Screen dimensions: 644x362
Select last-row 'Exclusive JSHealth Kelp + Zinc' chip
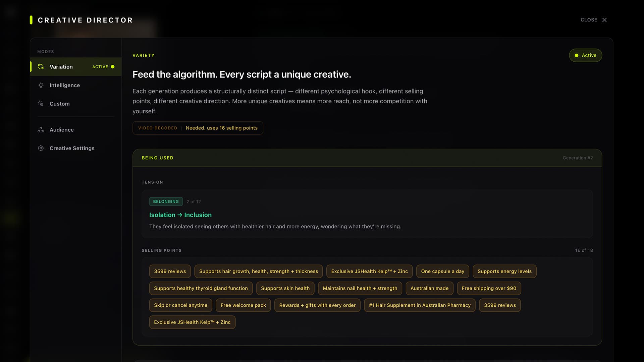tap(192, 322)
